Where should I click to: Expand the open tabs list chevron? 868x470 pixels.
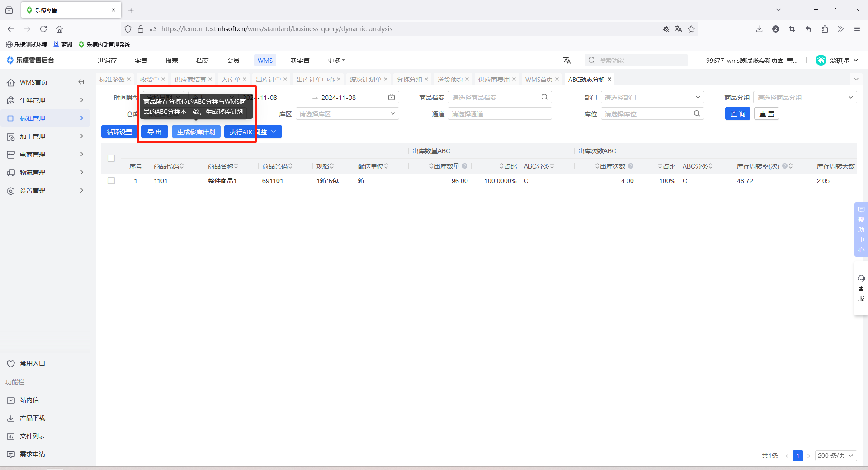[856, 79]
